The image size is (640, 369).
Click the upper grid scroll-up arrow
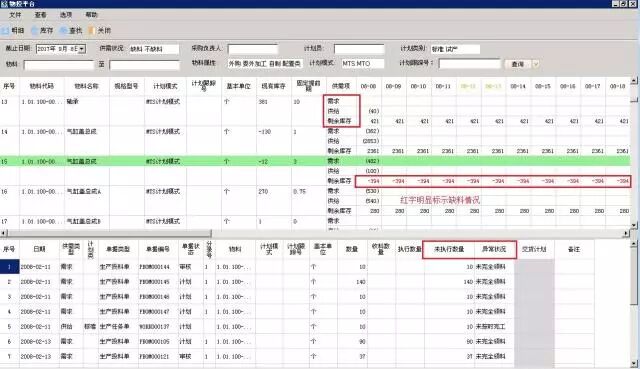coord(634,80)
